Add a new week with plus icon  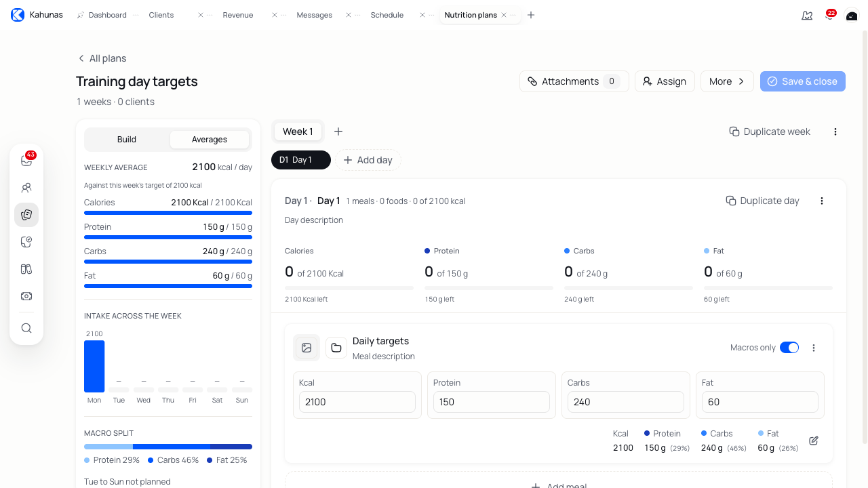pos(338,131)
